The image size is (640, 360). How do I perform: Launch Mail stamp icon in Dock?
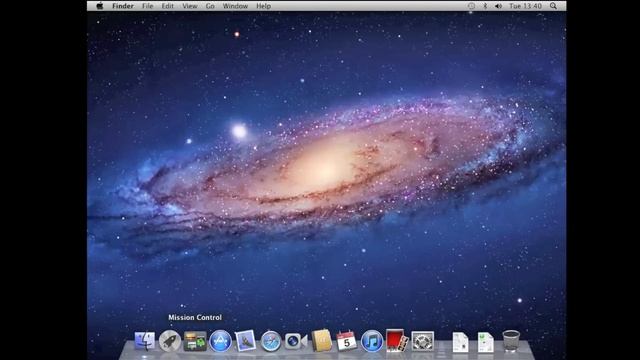click(x=245, y=341)
